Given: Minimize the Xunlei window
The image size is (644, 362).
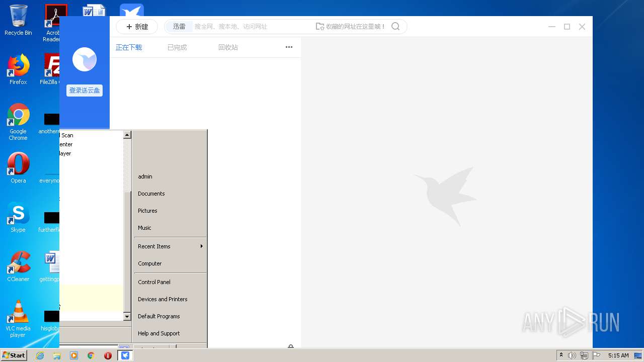Looking at the screenshot, I should 552,27.
